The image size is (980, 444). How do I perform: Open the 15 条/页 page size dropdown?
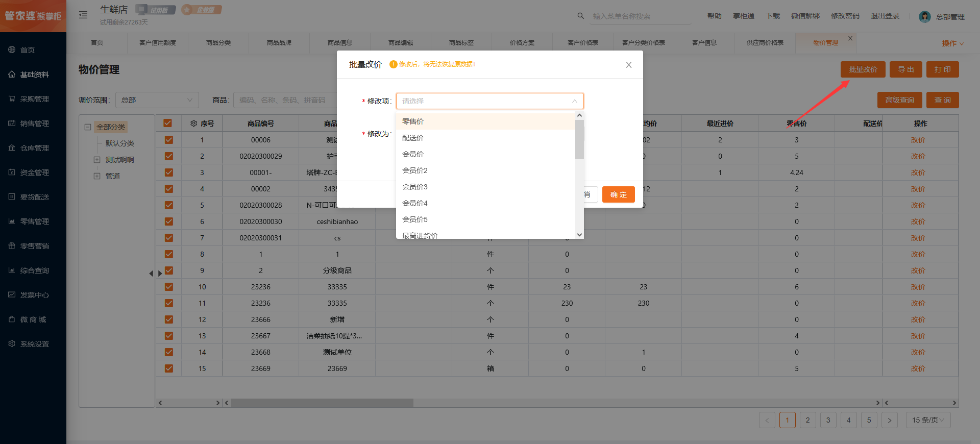click(x=928, y=420)
